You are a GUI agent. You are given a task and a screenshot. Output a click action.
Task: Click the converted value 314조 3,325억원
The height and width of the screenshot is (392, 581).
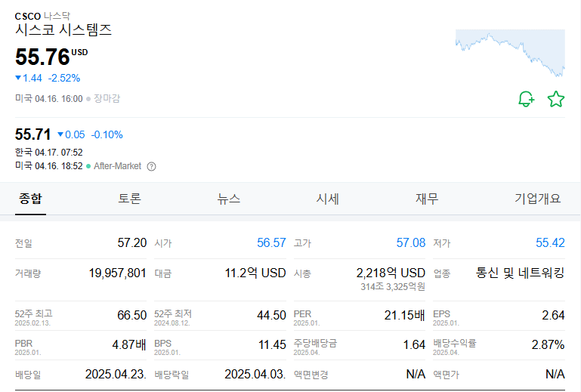point(393,287)
